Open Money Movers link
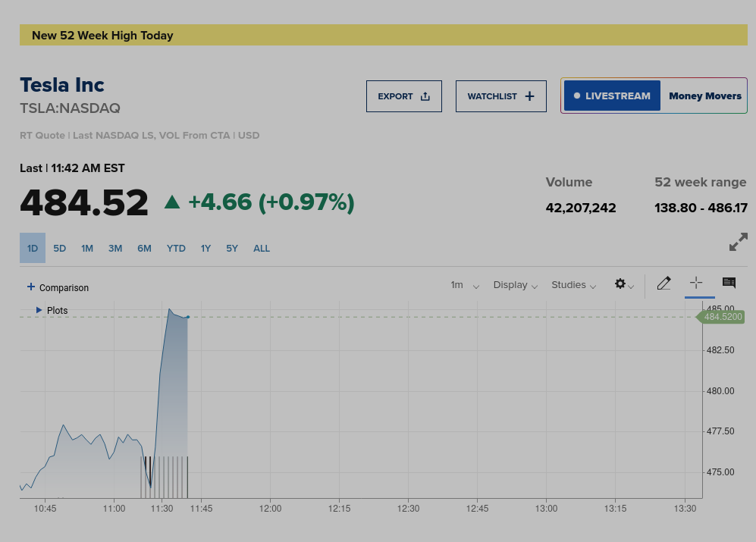This screenshot has width=756, height=542. coord(705,96)
